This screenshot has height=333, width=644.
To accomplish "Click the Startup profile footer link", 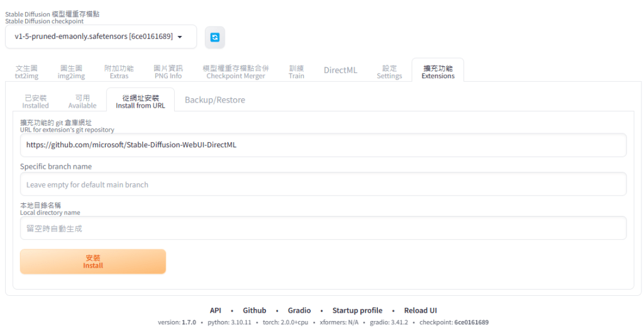I will coord(357,310).
